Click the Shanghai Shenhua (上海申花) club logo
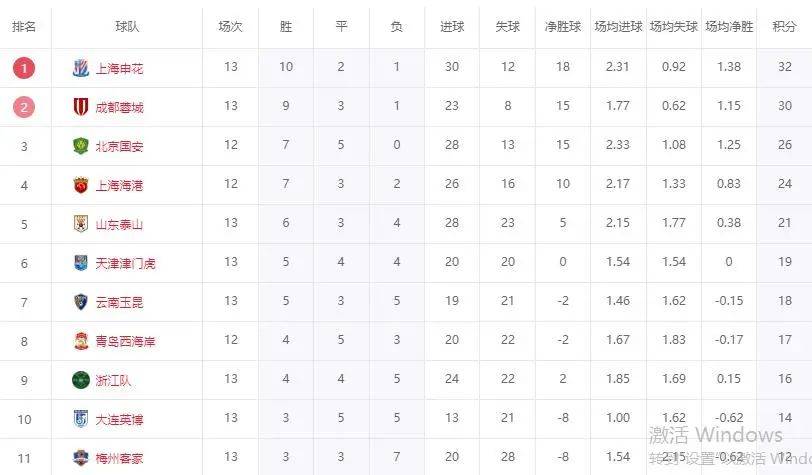The height and width of the screenshot is (475, 812). pyautogui.click(x=81, y=68)
